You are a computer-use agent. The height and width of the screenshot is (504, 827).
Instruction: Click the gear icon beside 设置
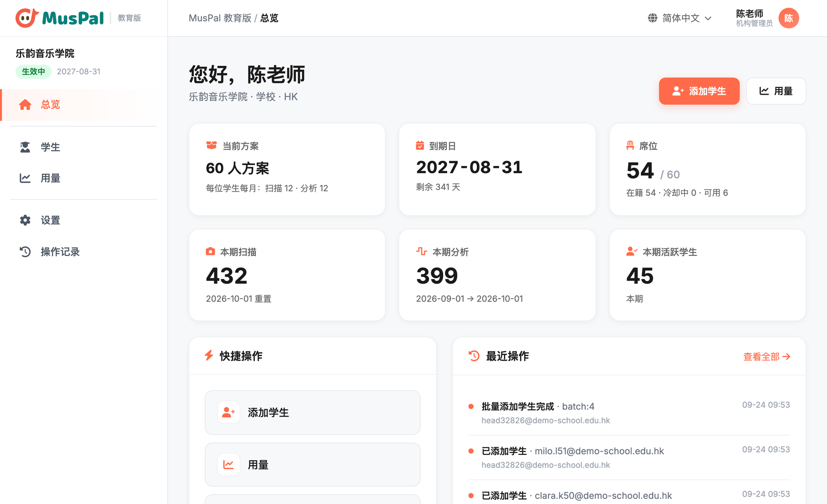click(25, 220)
